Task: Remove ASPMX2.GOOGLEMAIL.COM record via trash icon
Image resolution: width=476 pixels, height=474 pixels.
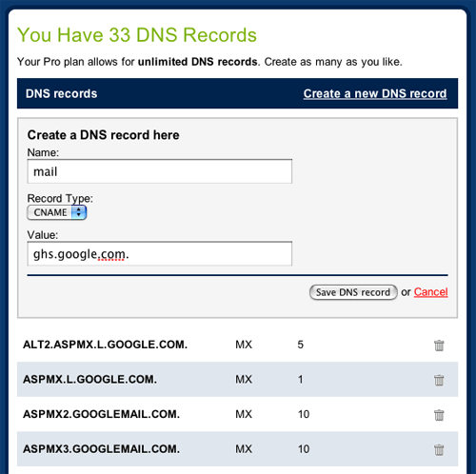Action: click(x=439, y=415)
